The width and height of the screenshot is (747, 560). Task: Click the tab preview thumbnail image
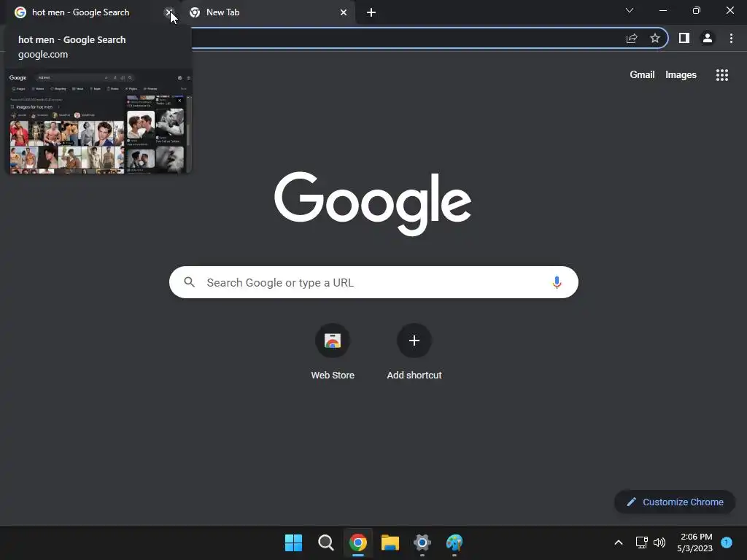click(98, 122)
